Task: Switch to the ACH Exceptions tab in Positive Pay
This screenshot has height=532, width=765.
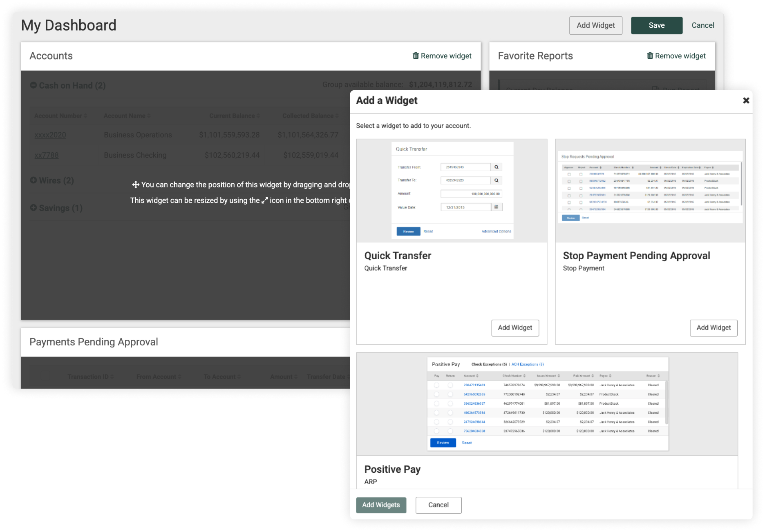Action: [527, 364]
